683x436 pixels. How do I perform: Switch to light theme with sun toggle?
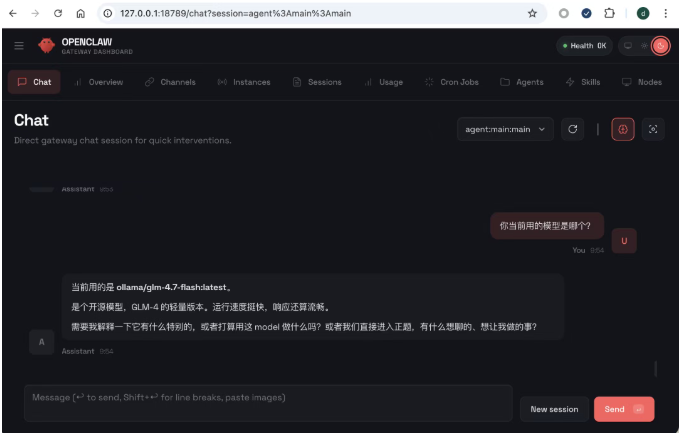644,46
